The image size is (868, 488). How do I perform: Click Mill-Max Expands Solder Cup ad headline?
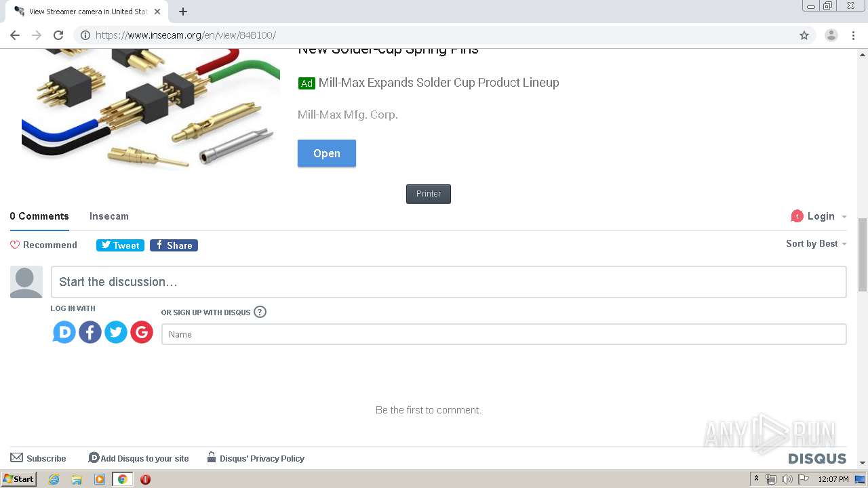click(x=439, y=83)
